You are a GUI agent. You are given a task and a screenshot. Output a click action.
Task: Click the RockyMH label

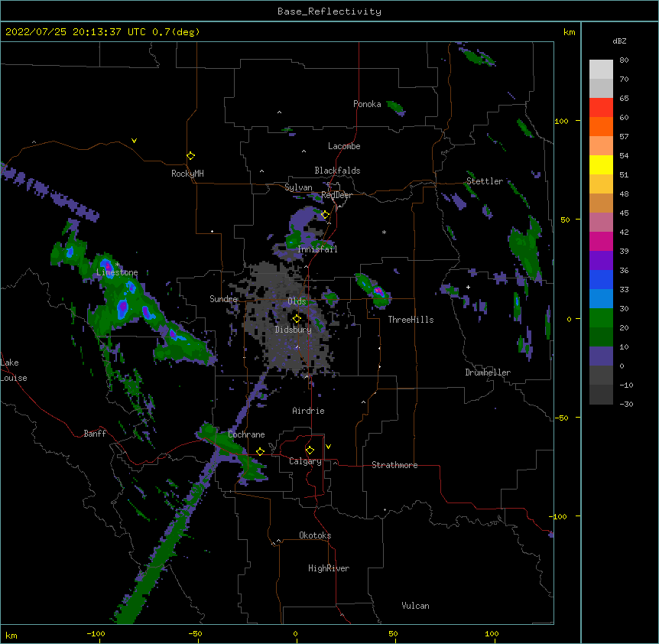[187, 174]
